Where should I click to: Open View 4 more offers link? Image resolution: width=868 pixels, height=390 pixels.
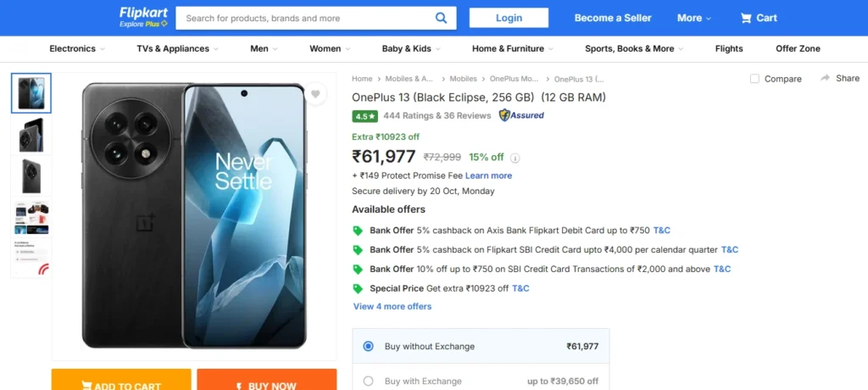(392, 306)
